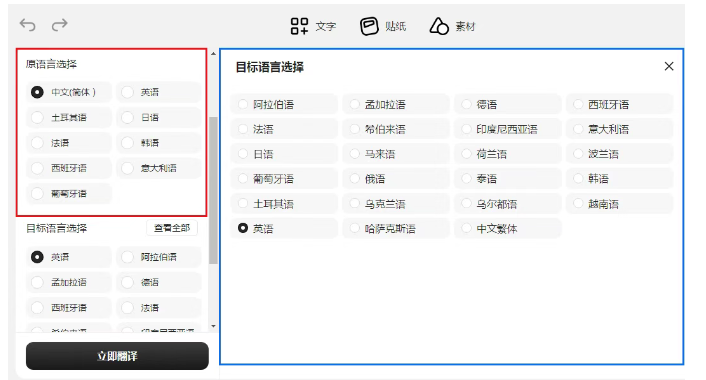This screenshot has width=706, height=380.
Task: Click the scrollbar up arrow
Action: [213, 54]
